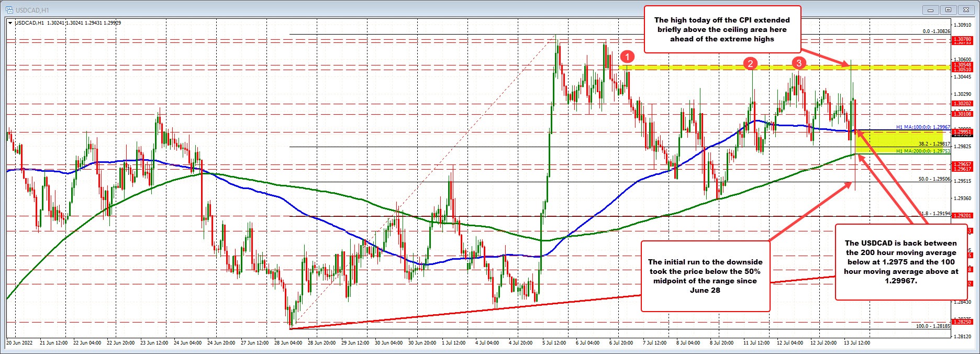
Task: Click the 12 Jul 04:00 time axis label
Action: point(790,343)
